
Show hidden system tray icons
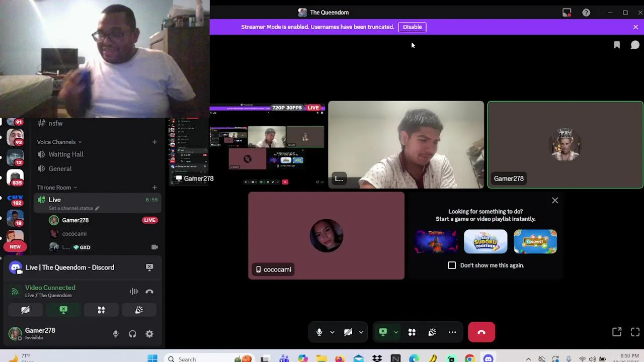click(x=528, y=359)
